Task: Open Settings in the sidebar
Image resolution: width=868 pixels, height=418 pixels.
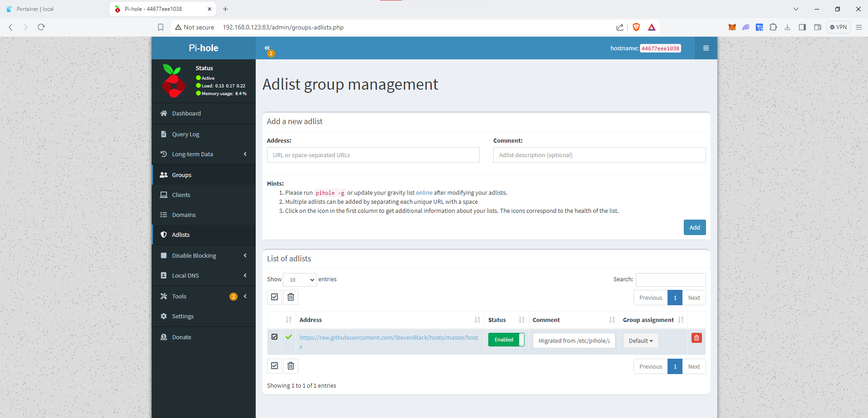Action: (204, 316)
